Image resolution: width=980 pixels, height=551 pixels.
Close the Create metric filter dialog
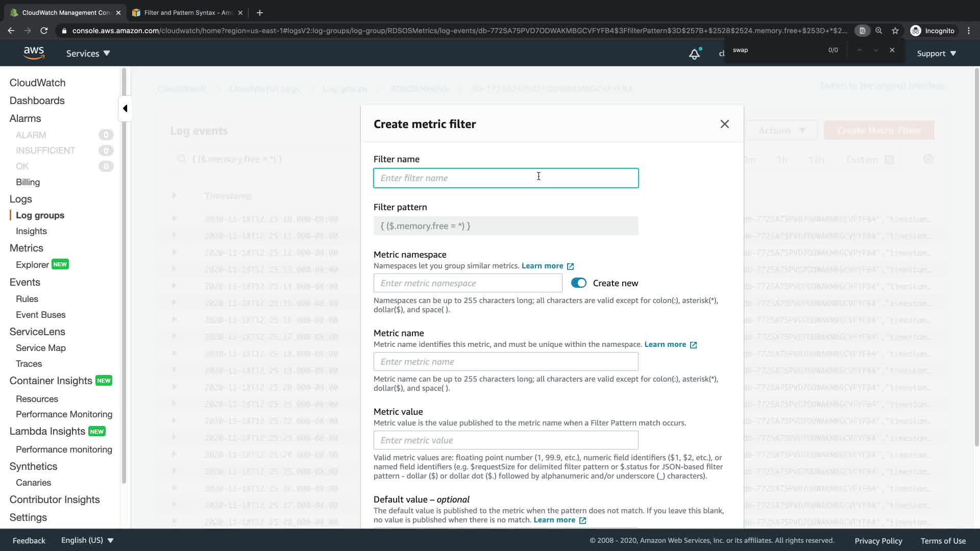pos(724,124)
